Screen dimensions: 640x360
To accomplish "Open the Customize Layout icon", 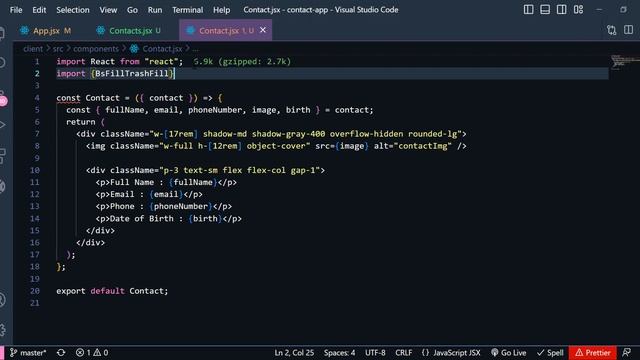I will point(578,9).
